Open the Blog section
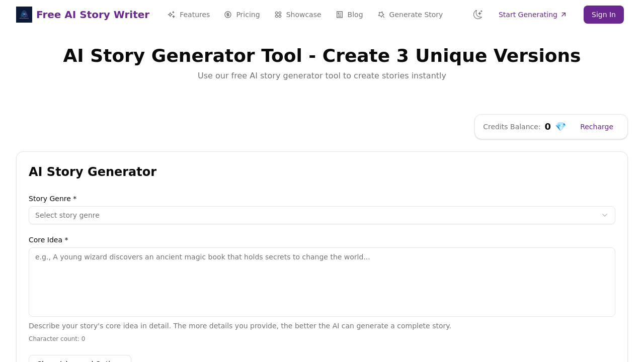 [x=354, y=14]
